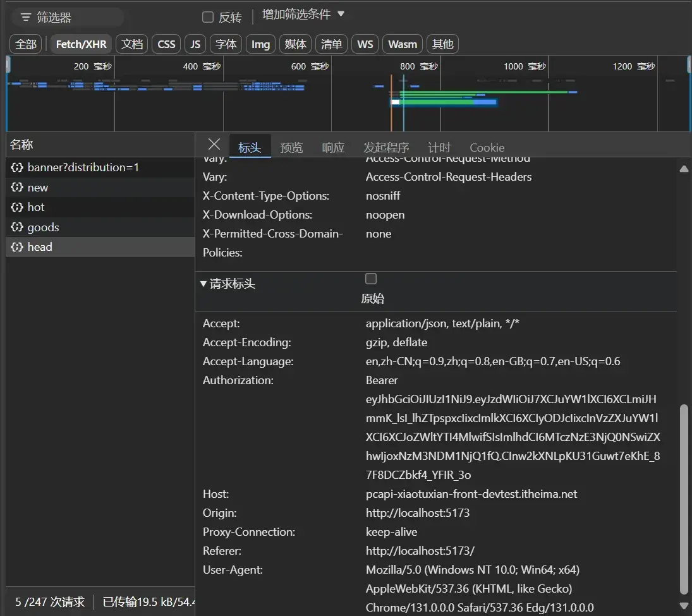Toggle the 反转 invert checkbox
Screen dimensions: 692x616
pyautogui.click(x=208, y=17)
